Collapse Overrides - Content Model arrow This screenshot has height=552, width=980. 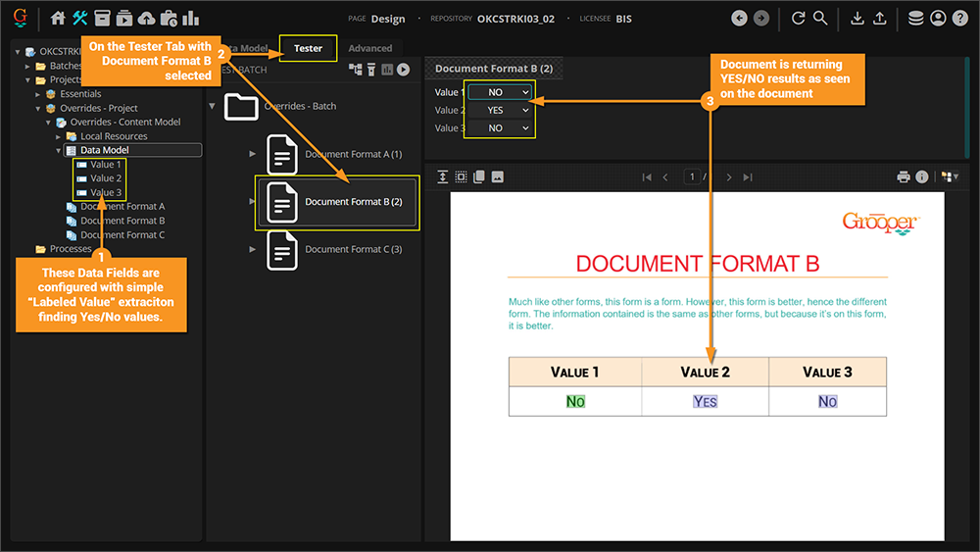48,122
